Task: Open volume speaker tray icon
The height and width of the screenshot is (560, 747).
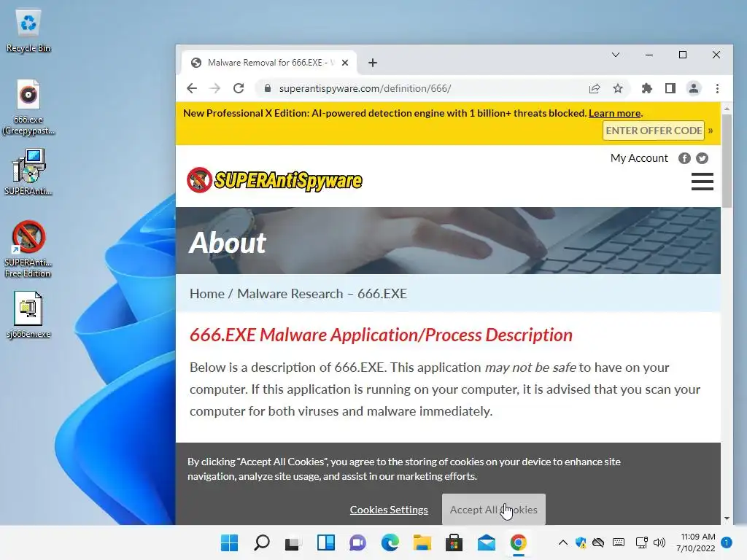Action: (x=659, y=542)
